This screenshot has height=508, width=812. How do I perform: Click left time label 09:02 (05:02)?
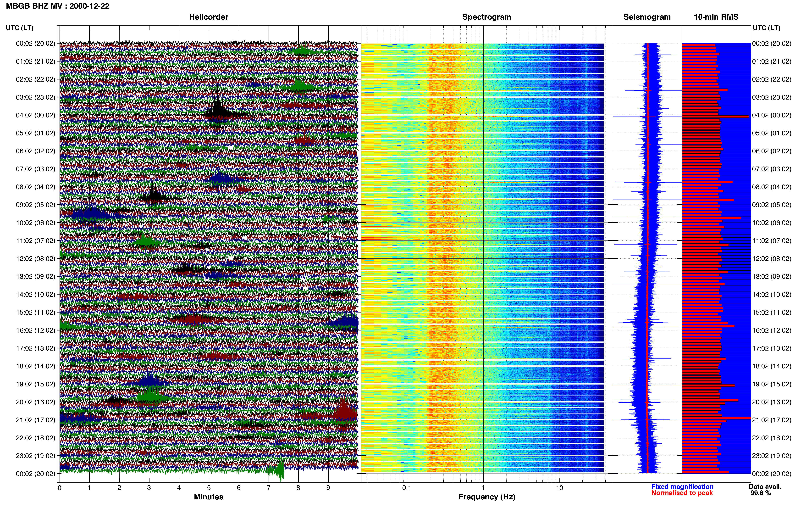click(x=36, y=205)
